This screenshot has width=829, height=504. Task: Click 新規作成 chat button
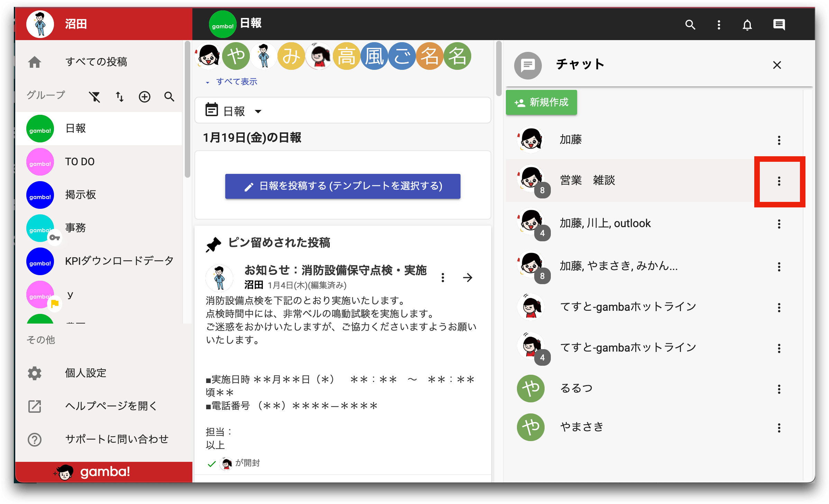click(541, 102)
